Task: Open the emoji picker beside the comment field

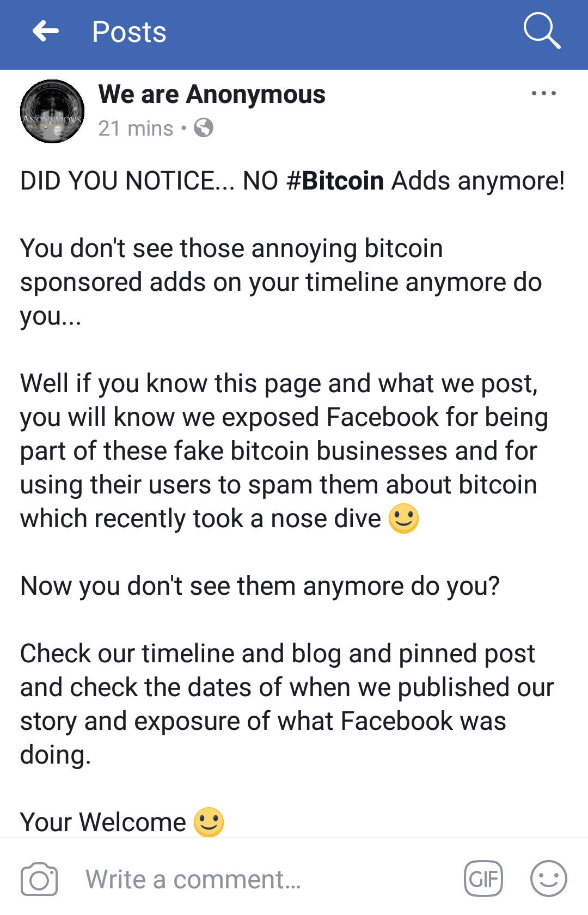Action: coord(550,878)
